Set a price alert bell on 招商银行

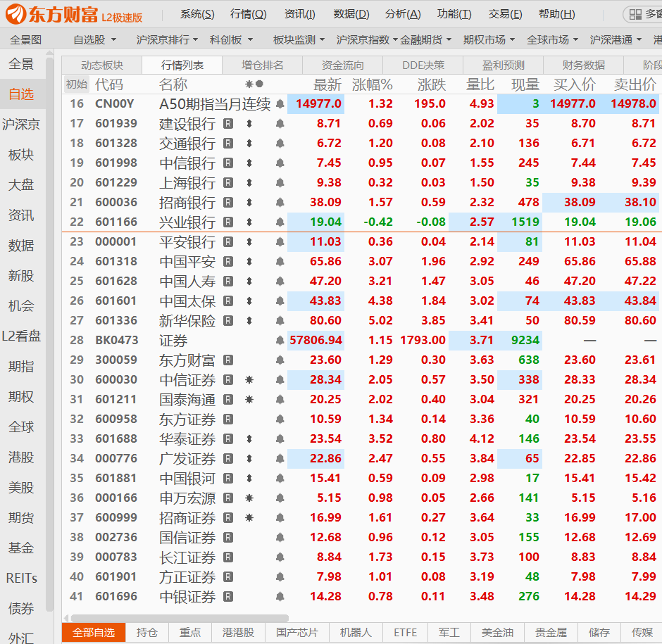[280, 203]
